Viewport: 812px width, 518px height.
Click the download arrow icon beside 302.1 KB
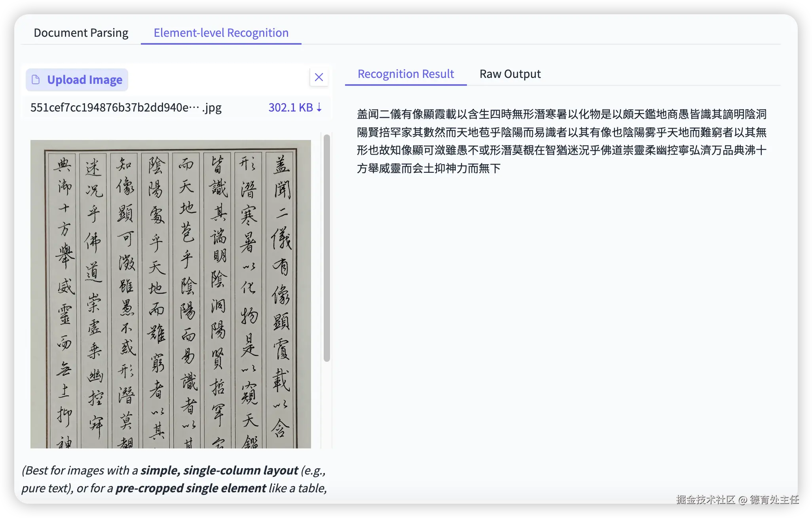tap(319, 108)
